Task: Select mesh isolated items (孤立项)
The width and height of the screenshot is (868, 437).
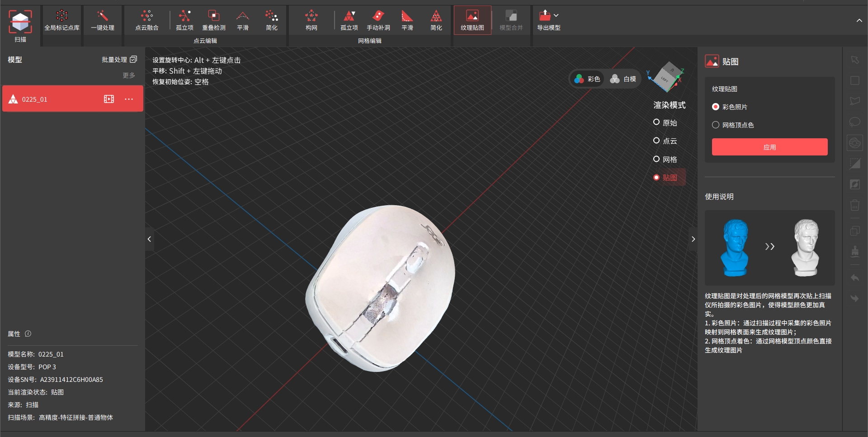Action: click(x=349, y=21)
